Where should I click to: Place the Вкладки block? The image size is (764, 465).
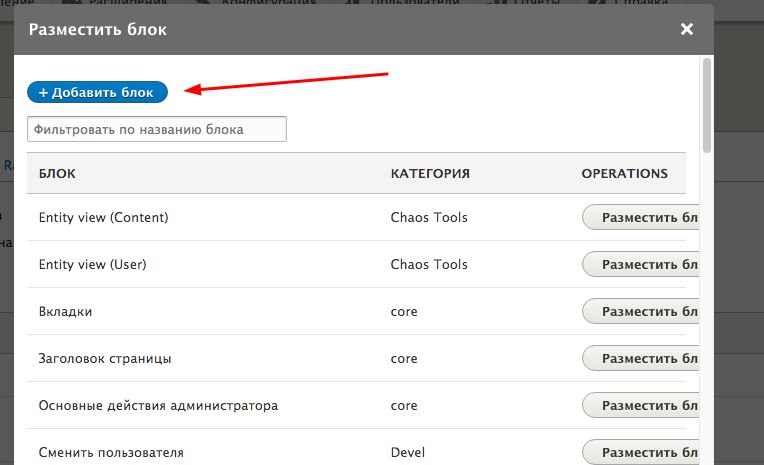pos(641,311)
